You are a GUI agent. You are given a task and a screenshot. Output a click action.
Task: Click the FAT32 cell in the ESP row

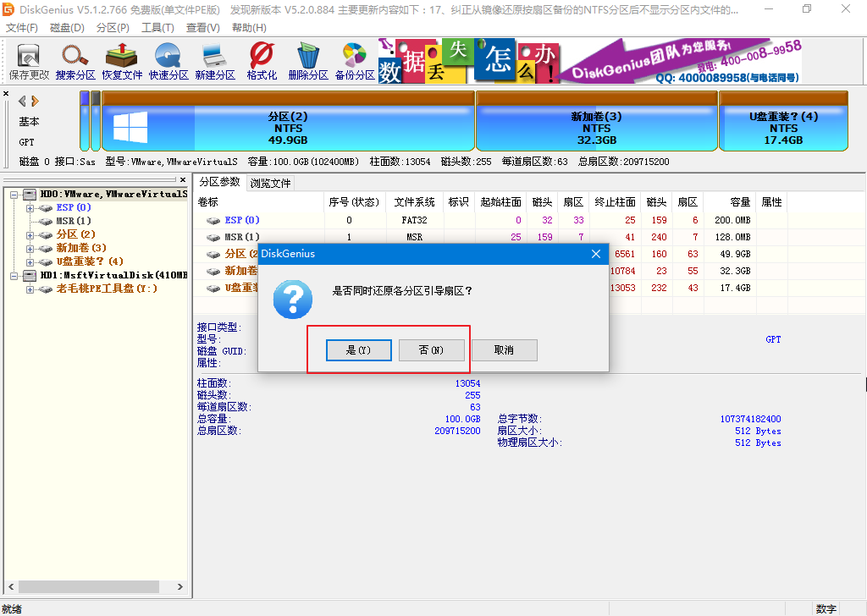click(x=414, y=221)
